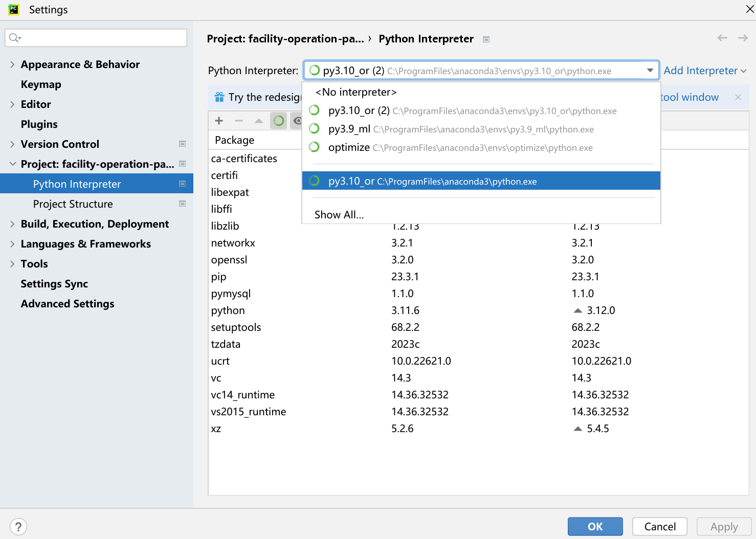This screenshot has height=539, width=756.
Task: Click the navigate forward arrow
Action: point(743,38)
